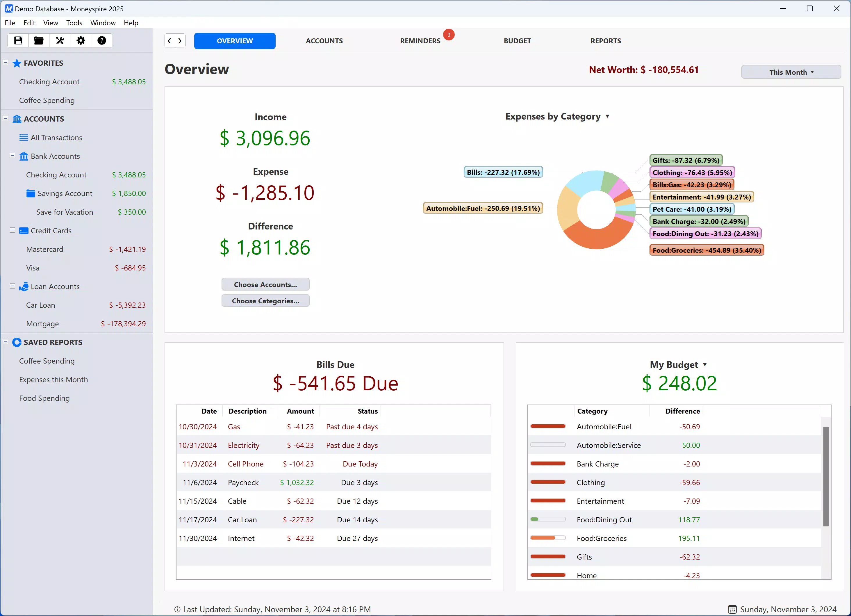Click the Credit Cards card icon
This screenshot has width=851, height=616.
pos(24,231)
